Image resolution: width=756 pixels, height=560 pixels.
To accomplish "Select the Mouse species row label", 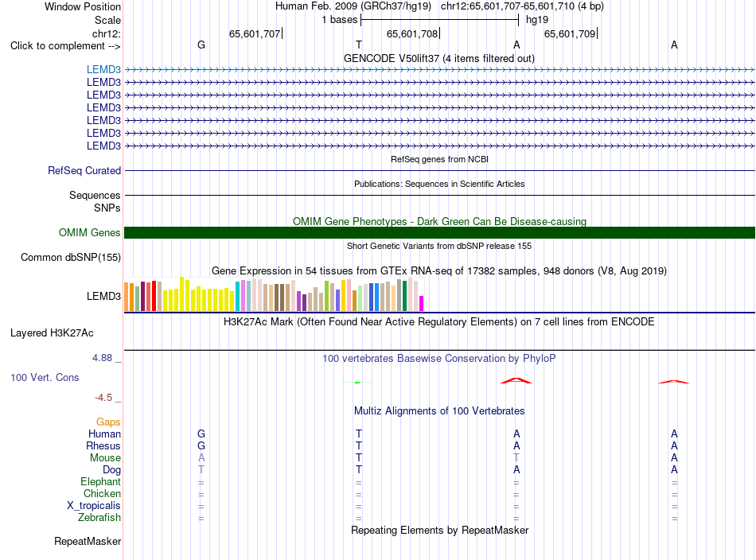I will coord(105,458).
